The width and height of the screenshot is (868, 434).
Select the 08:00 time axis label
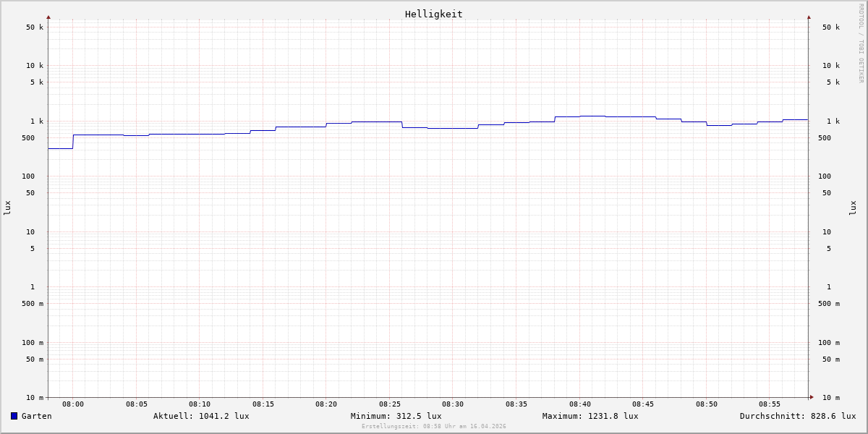click(x=73, y=404)
